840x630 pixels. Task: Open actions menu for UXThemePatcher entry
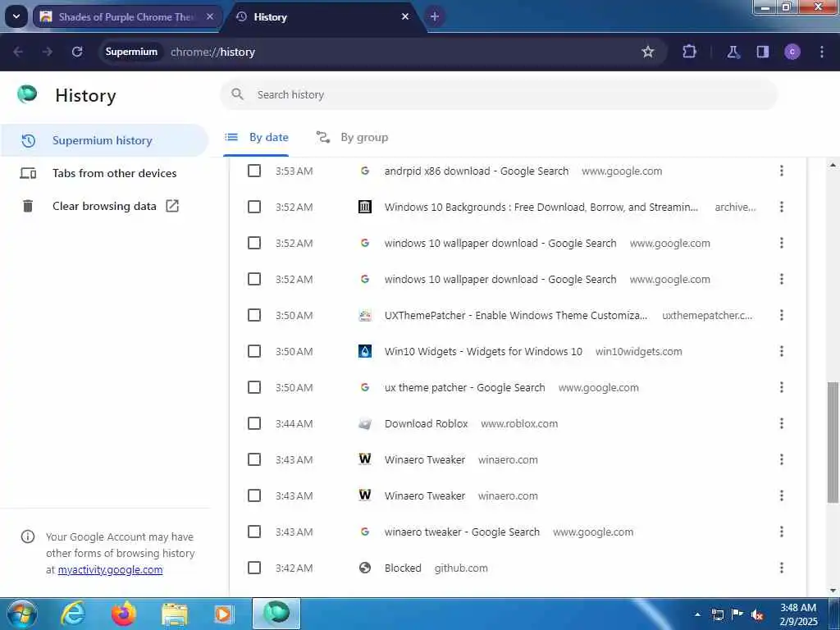point(782,315)
